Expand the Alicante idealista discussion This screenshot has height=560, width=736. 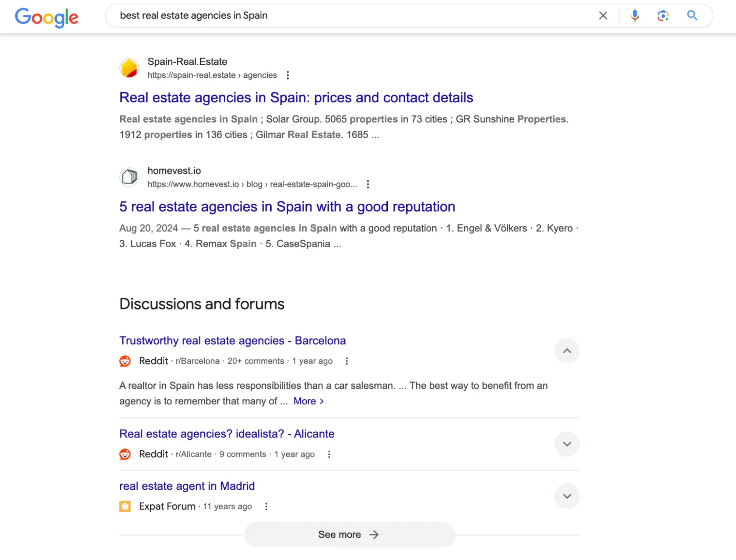click(567, 444)
